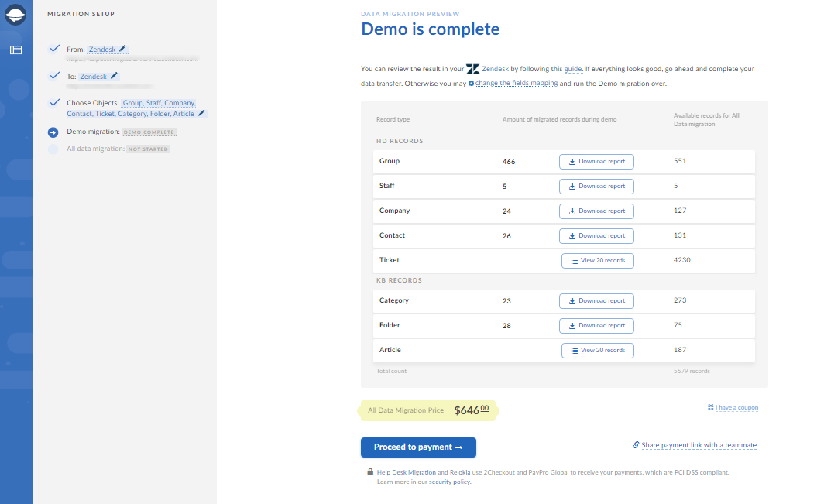Download report for Staff records
This screenshot has width=817, height=504.
(596, 187)
